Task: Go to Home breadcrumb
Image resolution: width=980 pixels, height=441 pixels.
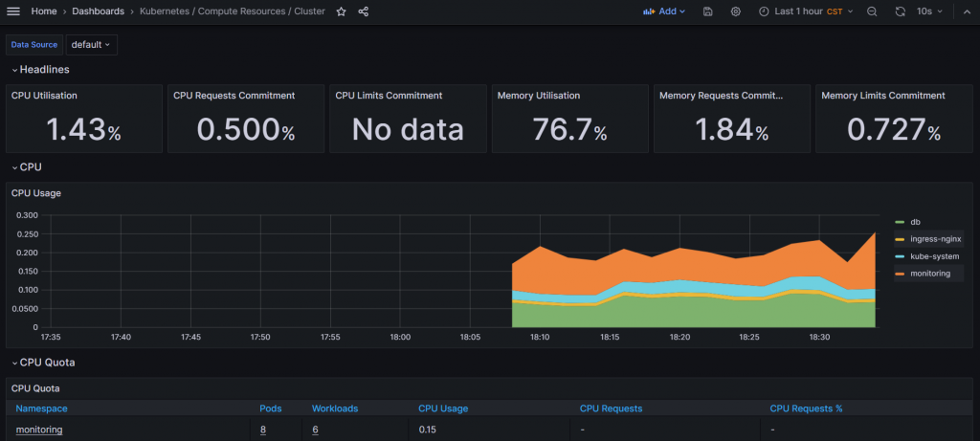Action: pyautogui.click(x=42, y=11)
